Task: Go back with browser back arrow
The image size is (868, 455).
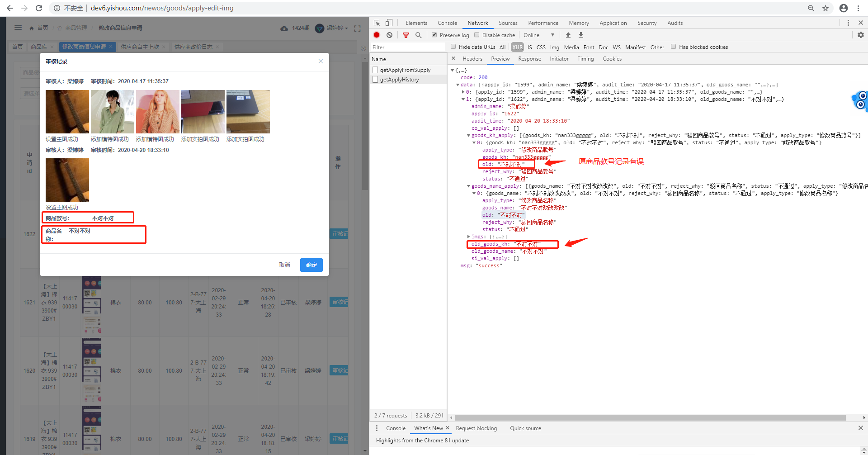Action: click(x=10, y=8)
